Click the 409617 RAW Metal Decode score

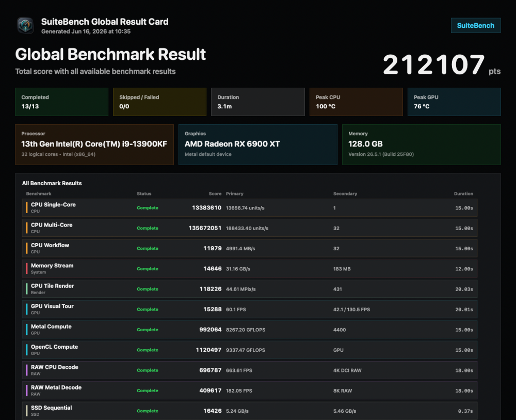(211, 391)
